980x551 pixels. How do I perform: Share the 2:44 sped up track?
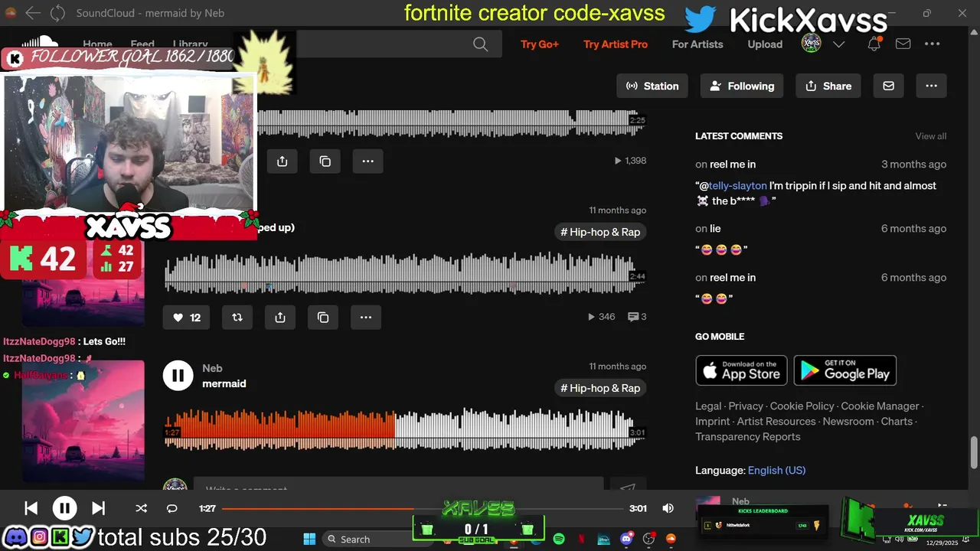point(280,317)
